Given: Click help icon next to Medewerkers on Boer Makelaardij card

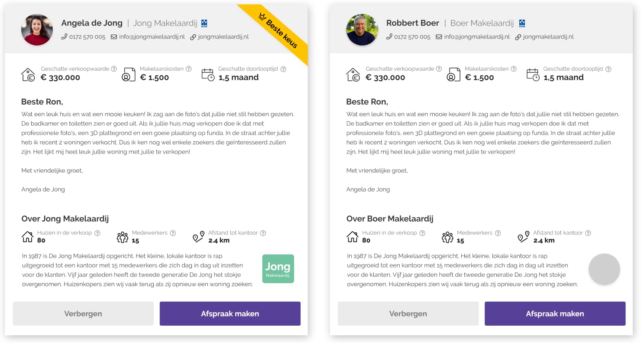Looking at the screenshot, I should tap(498, 233).
